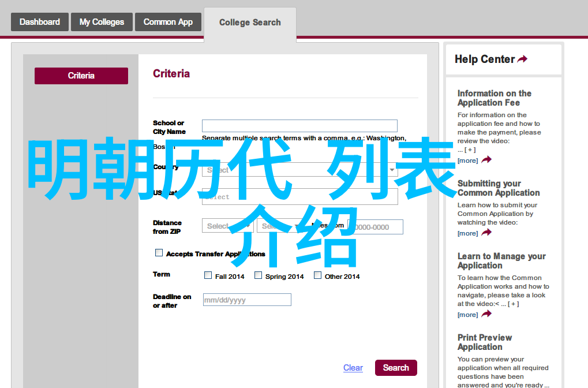Open the Help Center heading

[x=485, y=59]
